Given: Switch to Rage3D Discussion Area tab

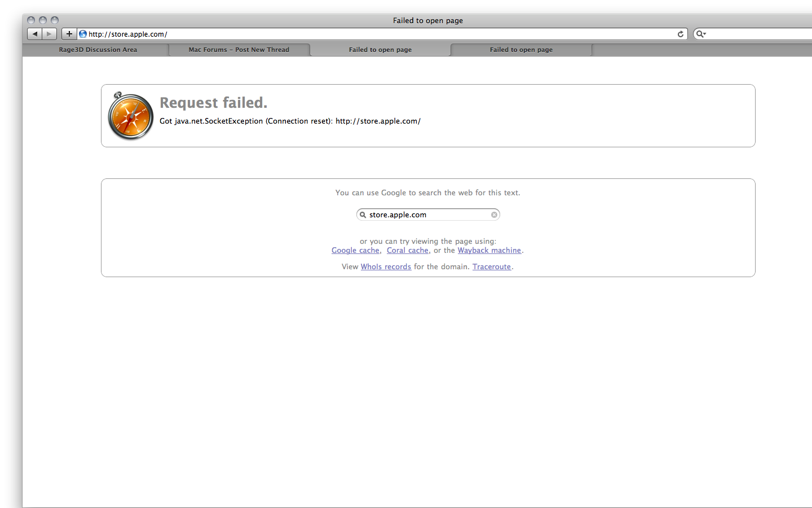Looking at the screenshot, I should click(x=98, y=50).
